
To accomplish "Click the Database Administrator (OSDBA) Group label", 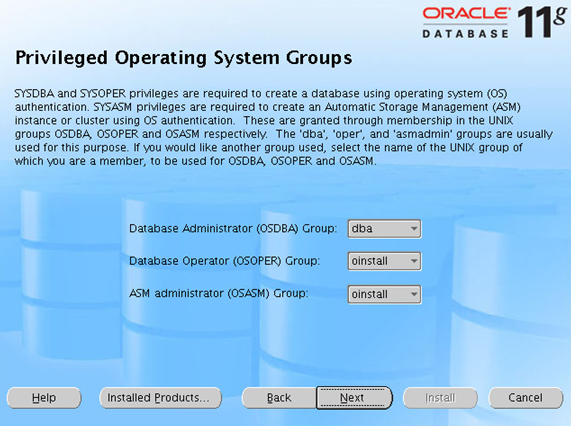I will [x=233, y=229].
